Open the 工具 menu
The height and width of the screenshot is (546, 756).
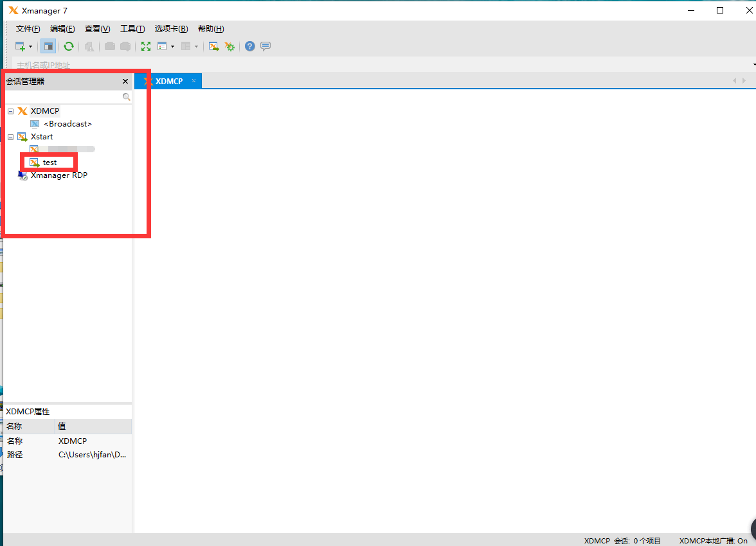click(x=132, y=28)
